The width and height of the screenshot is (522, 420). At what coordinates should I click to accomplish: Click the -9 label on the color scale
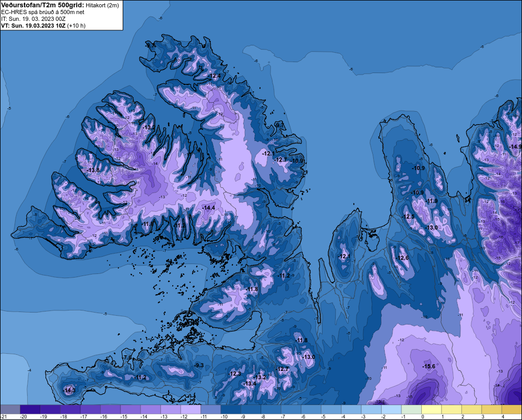(243, 417)
